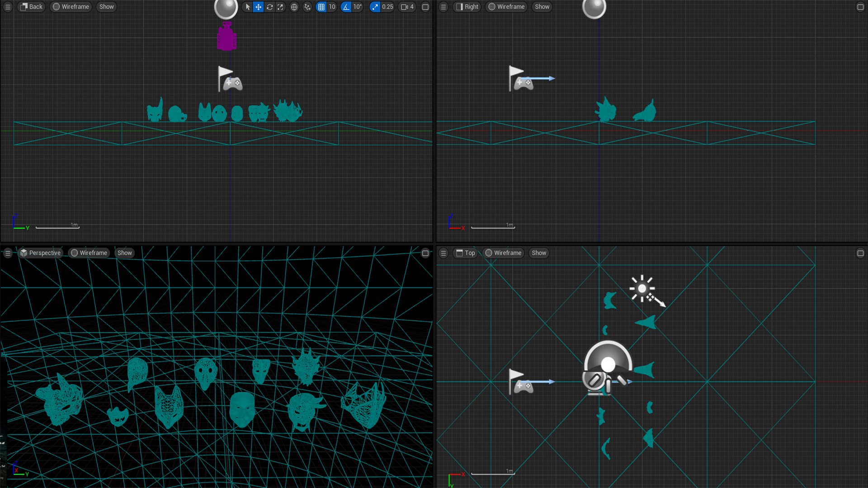Toggle scale snapping

(375, 7)
